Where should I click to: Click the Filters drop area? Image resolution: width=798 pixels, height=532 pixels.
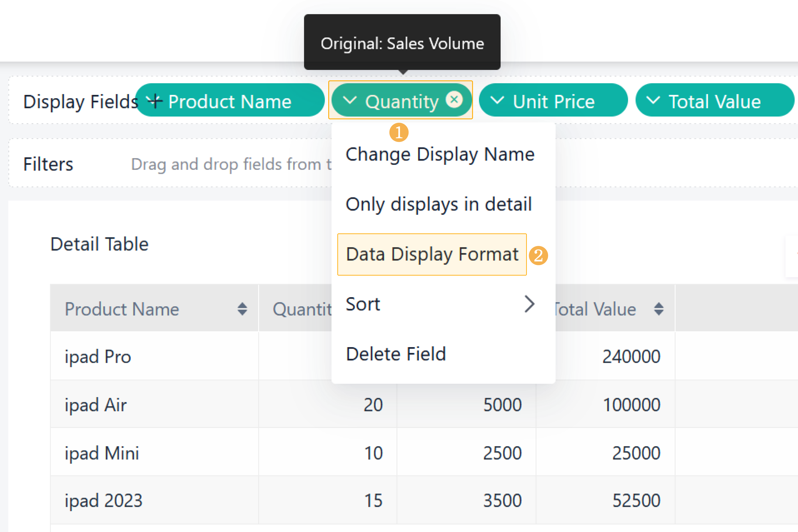click(x=231, y=164)
